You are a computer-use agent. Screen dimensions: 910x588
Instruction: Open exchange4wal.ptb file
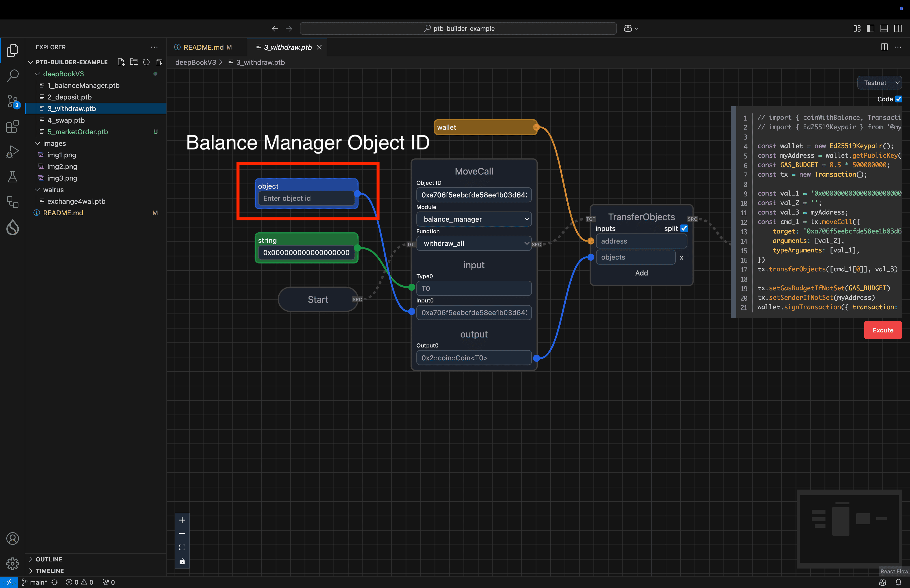point(76,201)
